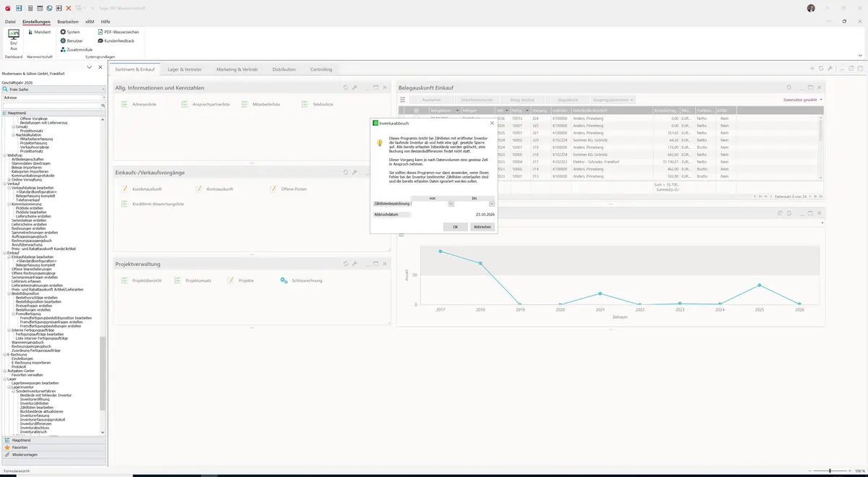Switch to the Lager & Vertreter tab
Image resolution: width=868 pixels, height=477 pixels.
click(184, 69)
